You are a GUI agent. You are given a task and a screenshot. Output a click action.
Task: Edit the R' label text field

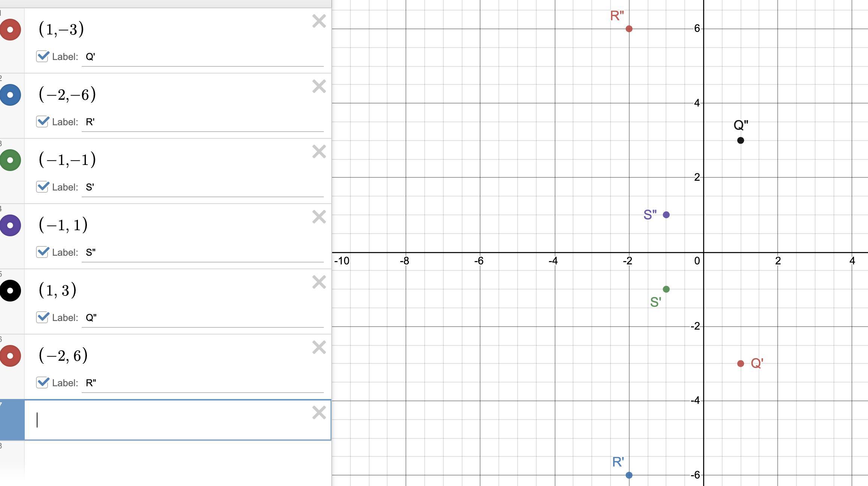[x=202, y=122]
